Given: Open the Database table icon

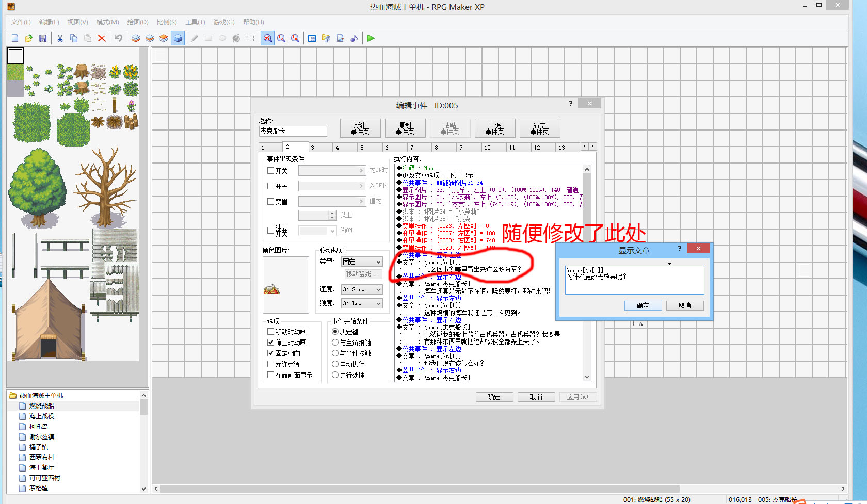Looking at the screenshot, I should 312,38.
